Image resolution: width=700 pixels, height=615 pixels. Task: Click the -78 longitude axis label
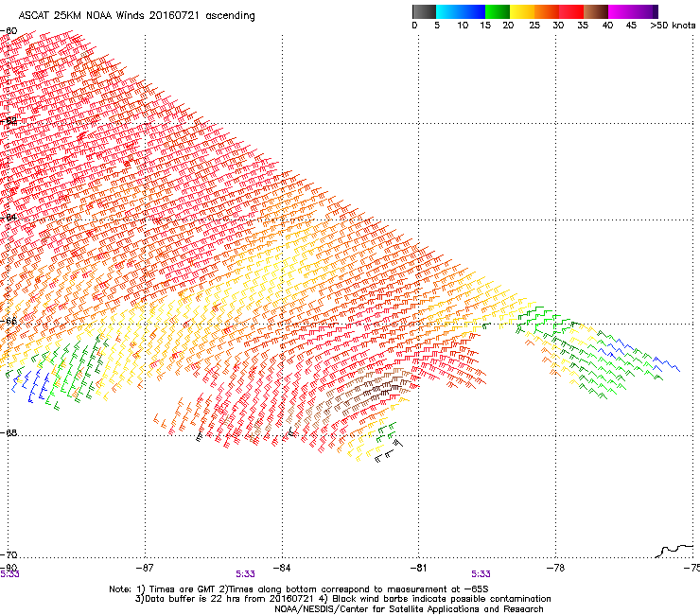coord(555,568)
